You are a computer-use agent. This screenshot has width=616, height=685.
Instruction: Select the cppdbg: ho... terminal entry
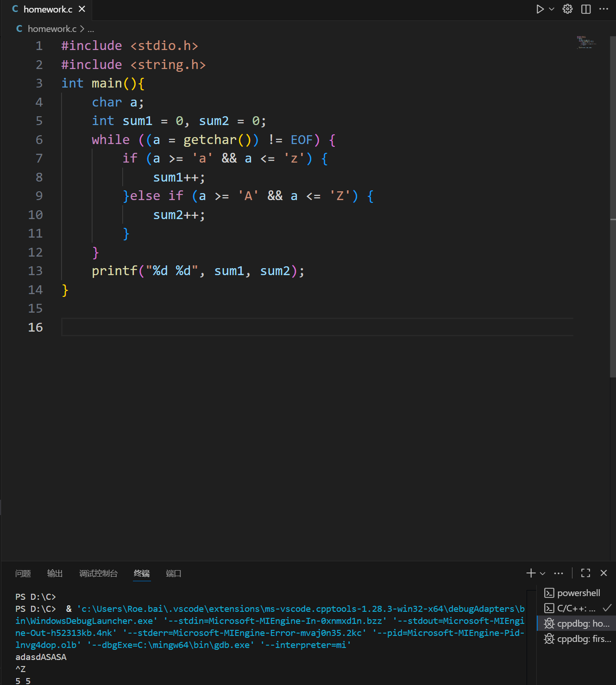(x=576, y=623)
